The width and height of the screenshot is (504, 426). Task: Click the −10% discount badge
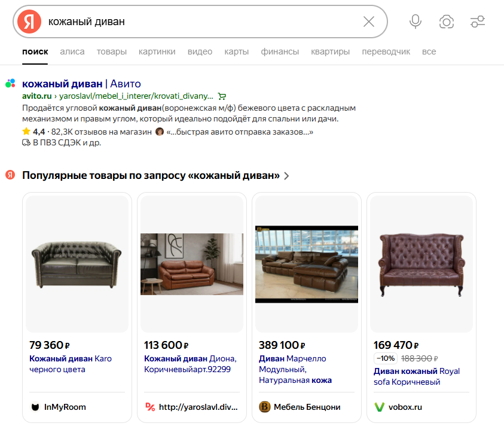click(x=386, y=358)
